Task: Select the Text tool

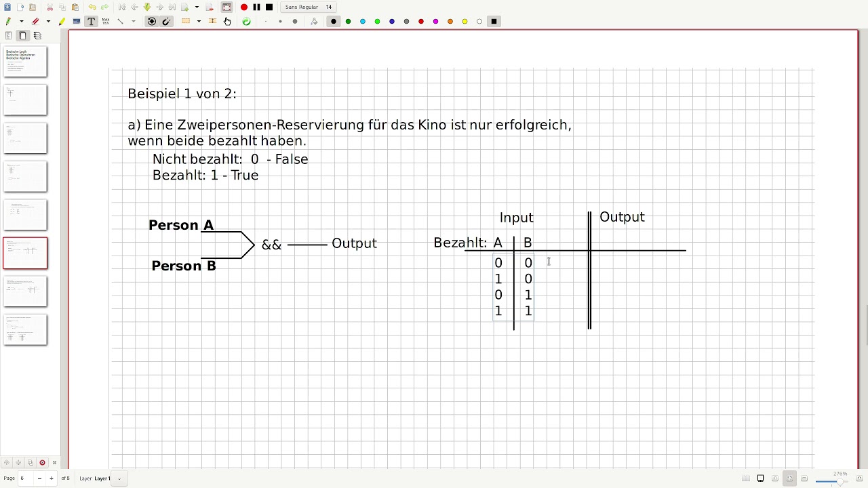Action: pyautogui.click(x=92, y=22)
